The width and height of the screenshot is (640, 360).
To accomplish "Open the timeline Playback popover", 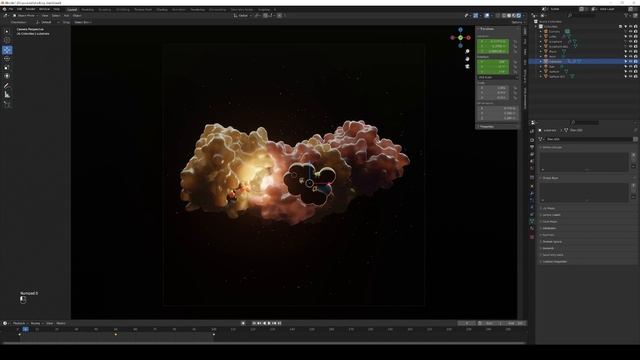I will coord(19,323).
